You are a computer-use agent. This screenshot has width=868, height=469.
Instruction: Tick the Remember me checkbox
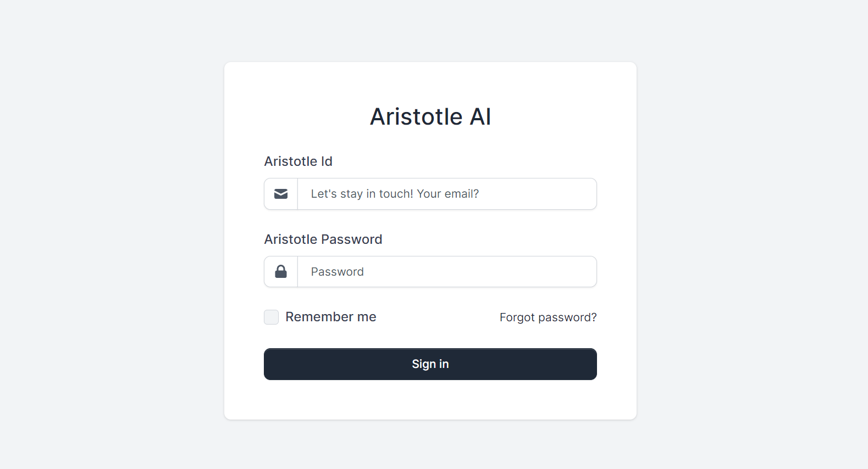271,317
